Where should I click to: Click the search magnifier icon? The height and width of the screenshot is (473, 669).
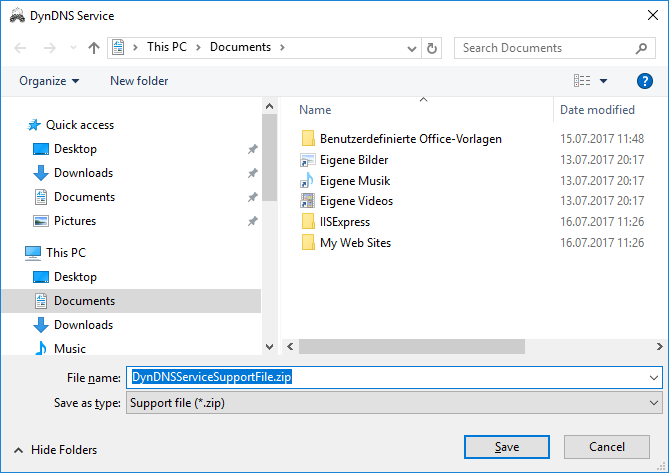641,48
